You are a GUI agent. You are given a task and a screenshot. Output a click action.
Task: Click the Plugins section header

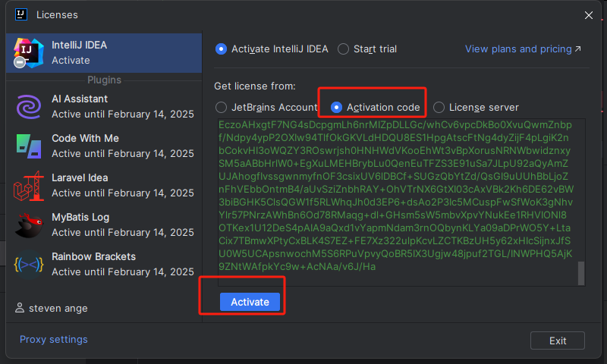click(104, 80)
